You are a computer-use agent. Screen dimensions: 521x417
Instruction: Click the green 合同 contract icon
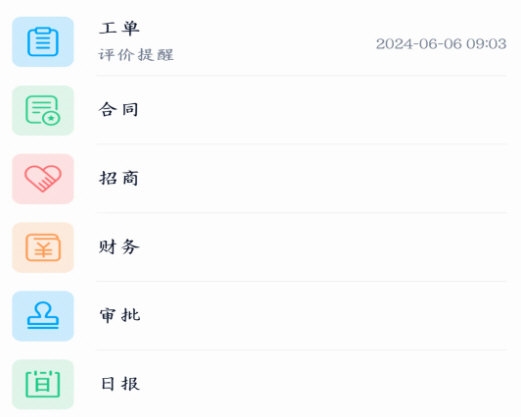point(43,110)
